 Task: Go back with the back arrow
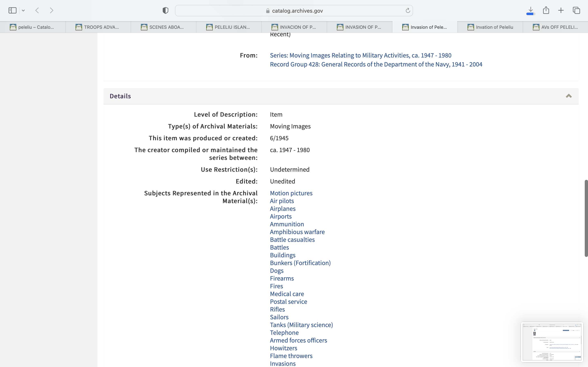(x=37, y=10)
